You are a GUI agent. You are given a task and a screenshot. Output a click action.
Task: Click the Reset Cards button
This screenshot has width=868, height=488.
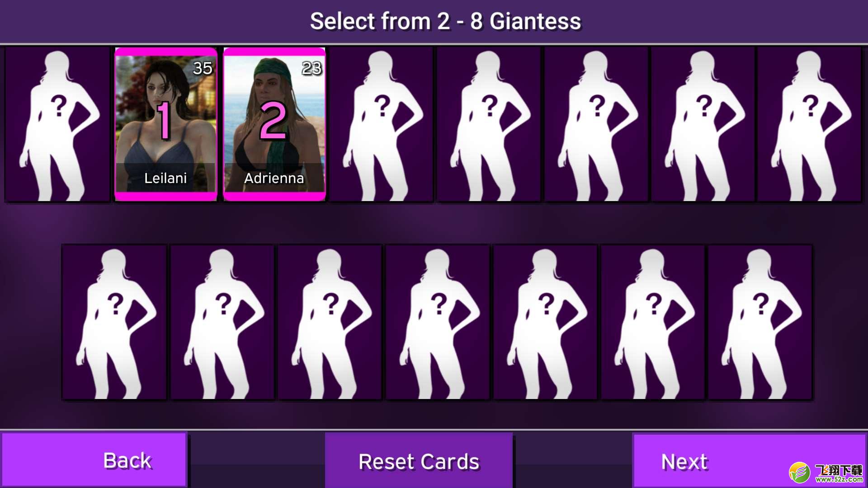419,461
